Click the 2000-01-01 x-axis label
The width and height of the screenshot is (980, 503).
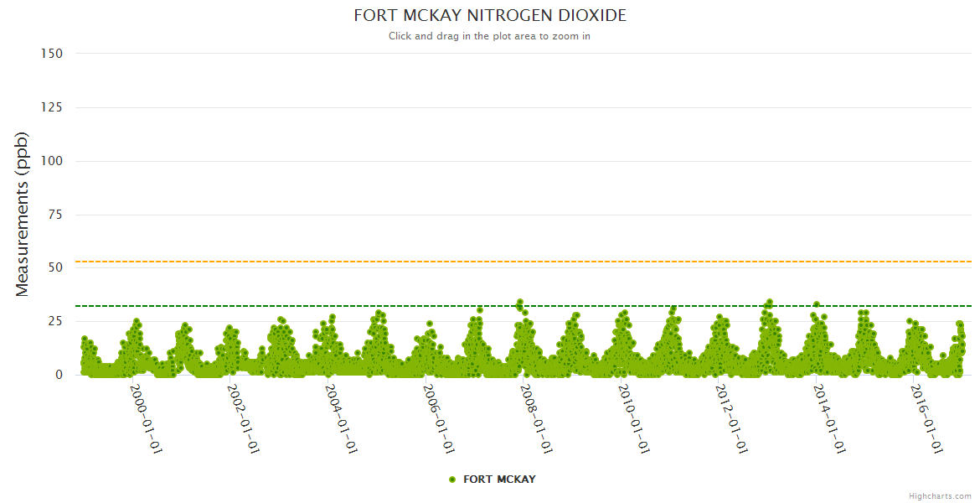click(x=147, y=419)
